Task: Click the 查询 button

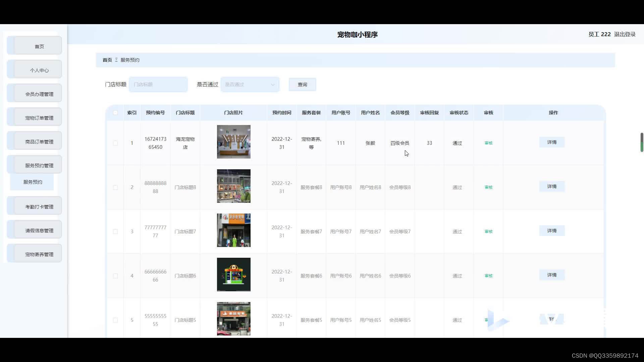Action: 302,84
